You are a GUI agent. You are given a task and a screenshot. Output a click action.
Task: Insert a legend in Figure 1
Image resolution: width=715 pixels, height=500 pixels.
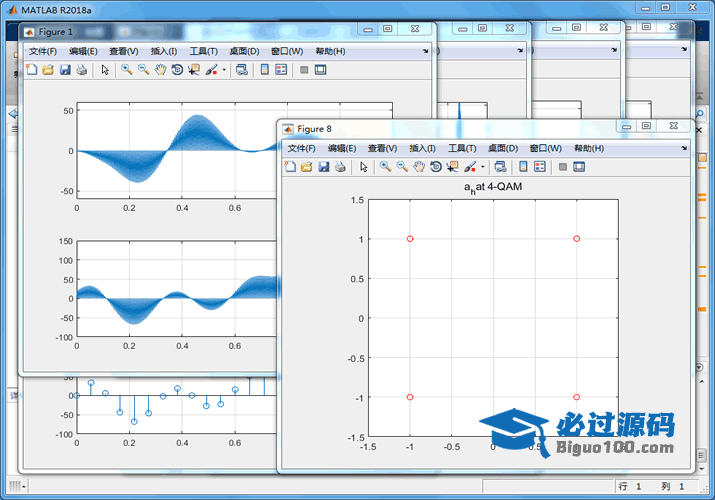281,70
